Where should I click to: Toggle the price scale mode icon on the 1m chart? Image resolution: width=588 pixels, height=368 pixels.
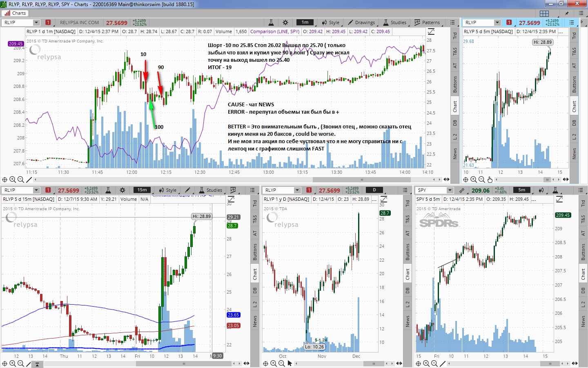[431, 31]
